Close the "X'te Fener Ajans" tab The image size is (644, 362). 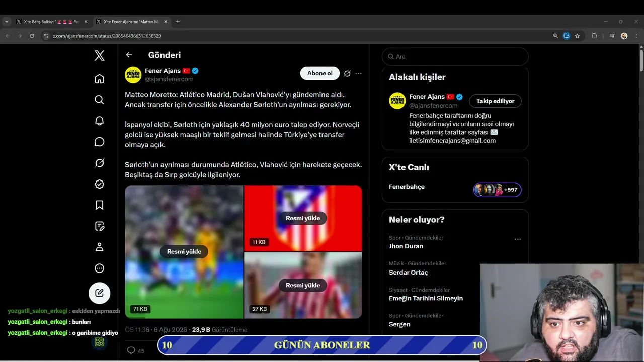(166, 22)
